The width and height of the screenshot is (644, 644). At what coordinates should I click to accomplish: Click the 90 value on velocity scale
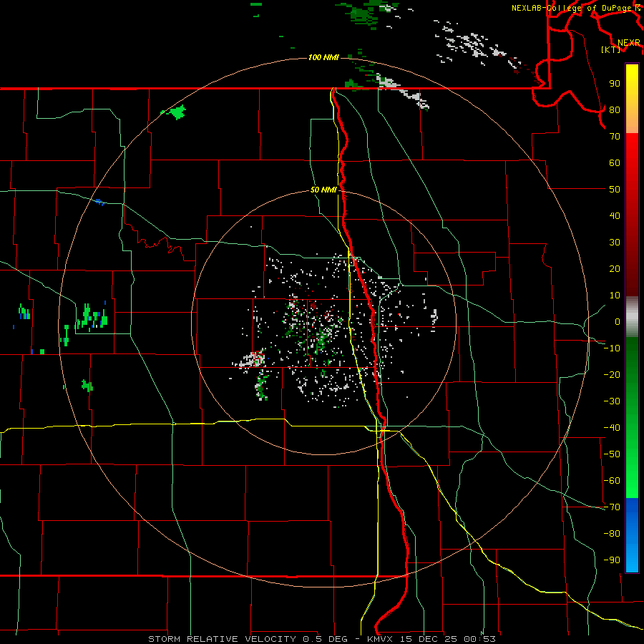(615, 84)
